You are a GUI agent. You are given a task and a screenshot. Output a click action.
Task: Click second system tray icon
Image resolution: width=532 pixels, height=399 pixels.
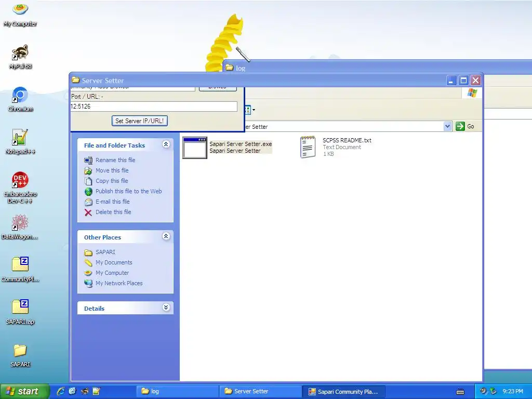[494, 391]
